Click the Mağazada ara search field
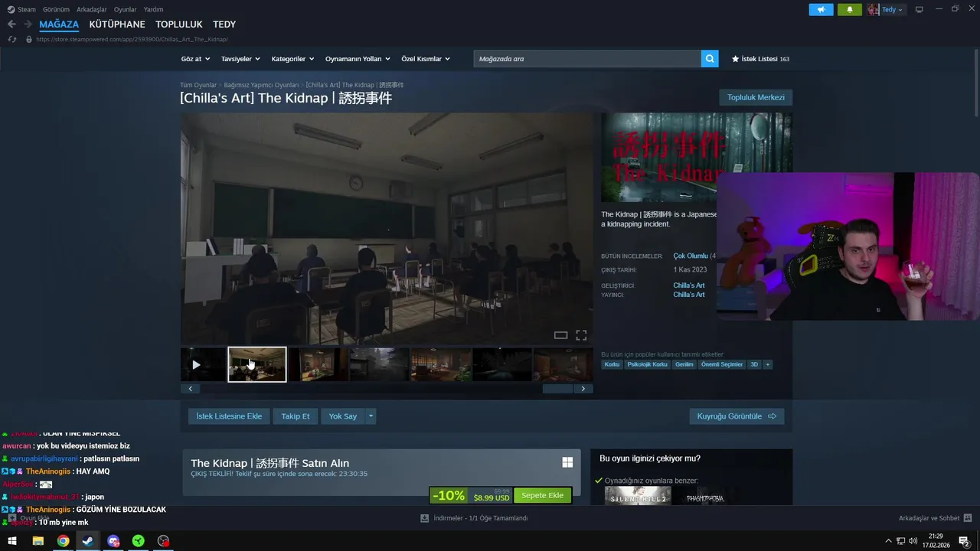 (x=587, y=58)
